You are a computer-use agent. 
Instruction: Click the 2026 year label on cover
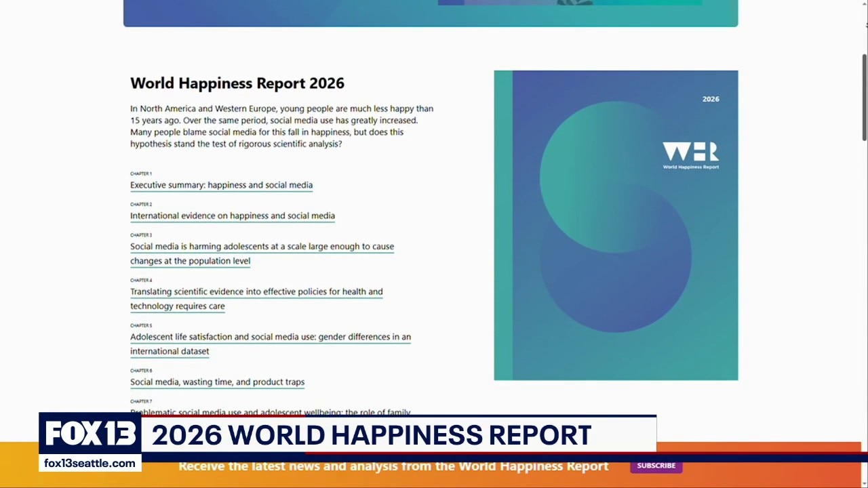(710, 99)
